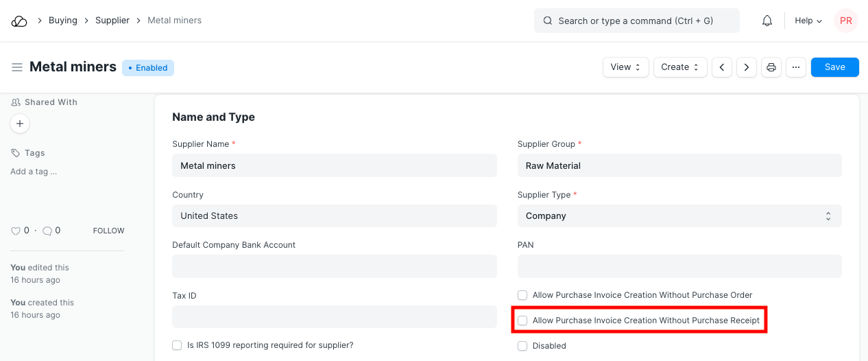
Task: Click the print icon button
Action: point(771,67)
